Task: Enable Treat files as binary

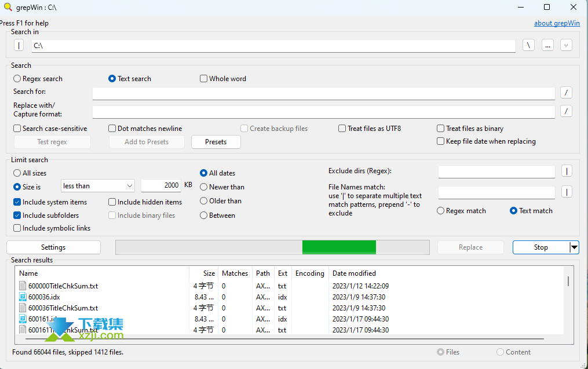Action: coord(441,129)
